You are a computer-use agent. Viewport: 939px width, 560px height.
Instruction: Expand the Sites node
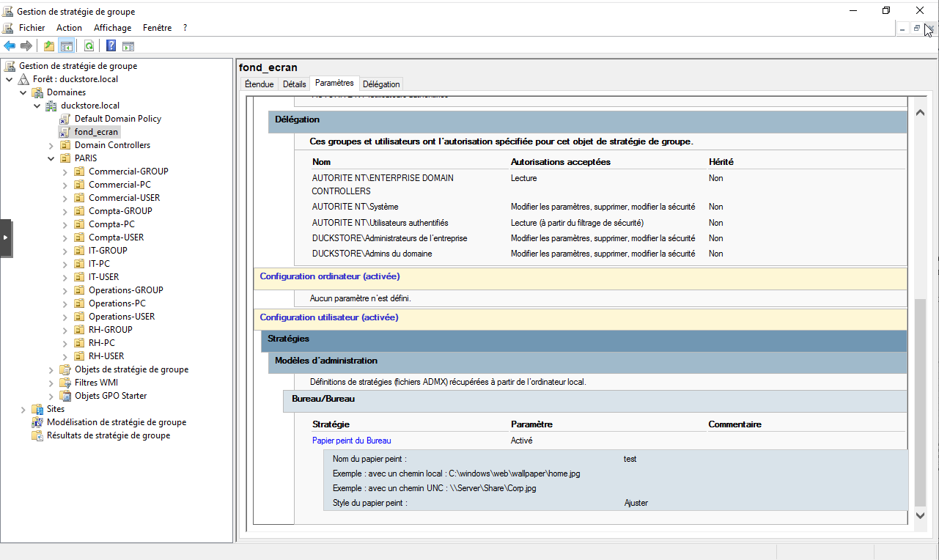[x=23, y=409]
